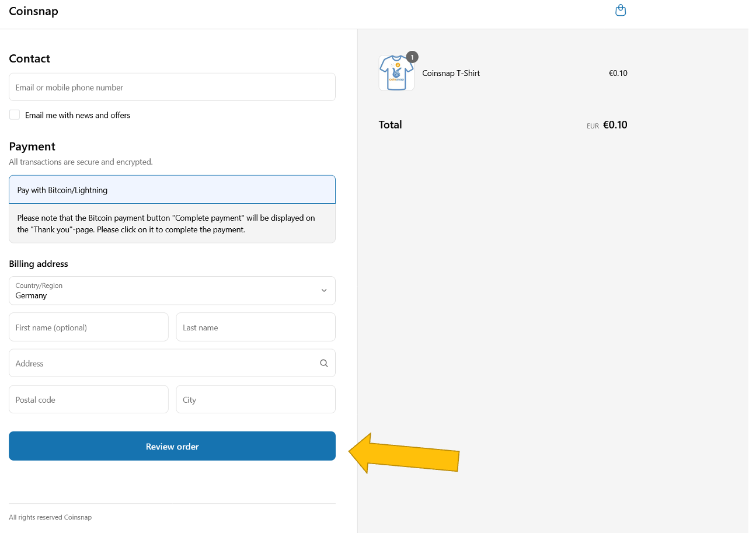Expand the Country/Region dropdown
This screenshot has height=533, width=756.
tap(172, 291)
